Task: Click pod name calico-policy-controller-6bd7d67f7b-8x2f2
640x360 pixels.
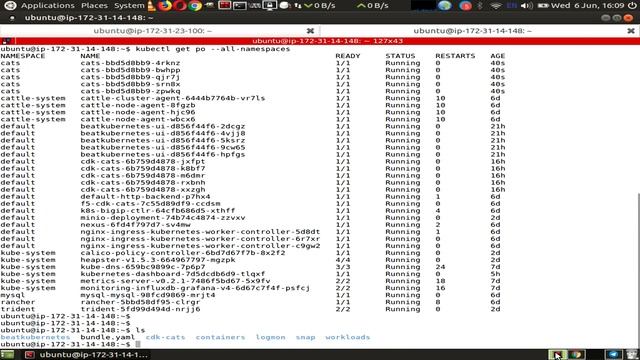Action: [183, 253]
